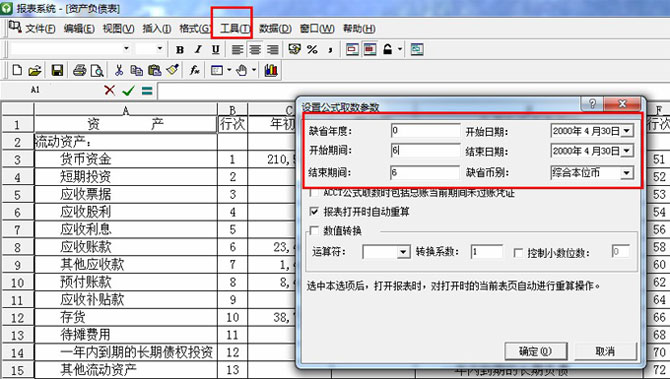Click the Paste clipboard icon
This screenshot has width=670, height=379.
coord(154,70)
